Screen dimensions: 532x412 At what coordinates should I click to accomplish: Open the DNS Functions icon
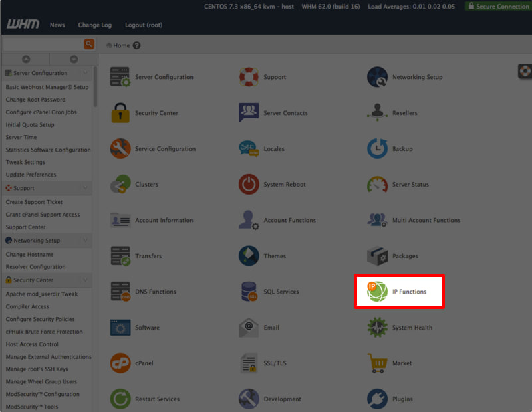[120, 292]
